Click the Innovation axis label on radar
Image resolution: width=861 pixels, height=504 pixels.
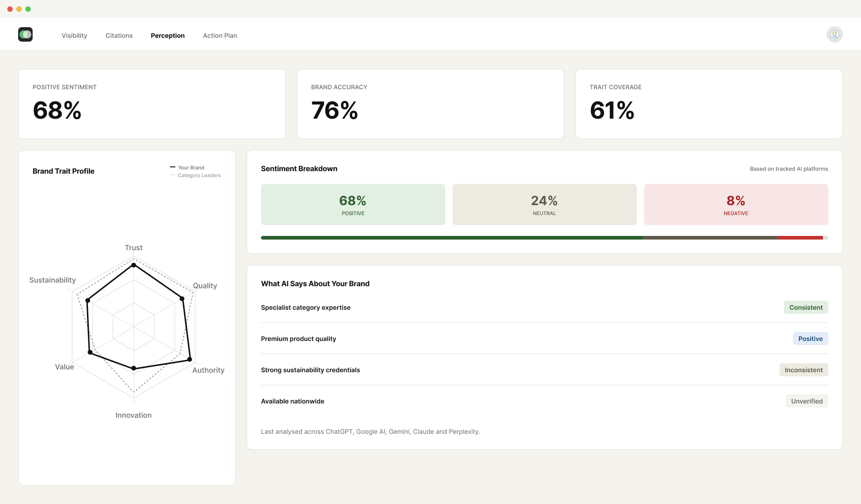click(x=134, y=415)
